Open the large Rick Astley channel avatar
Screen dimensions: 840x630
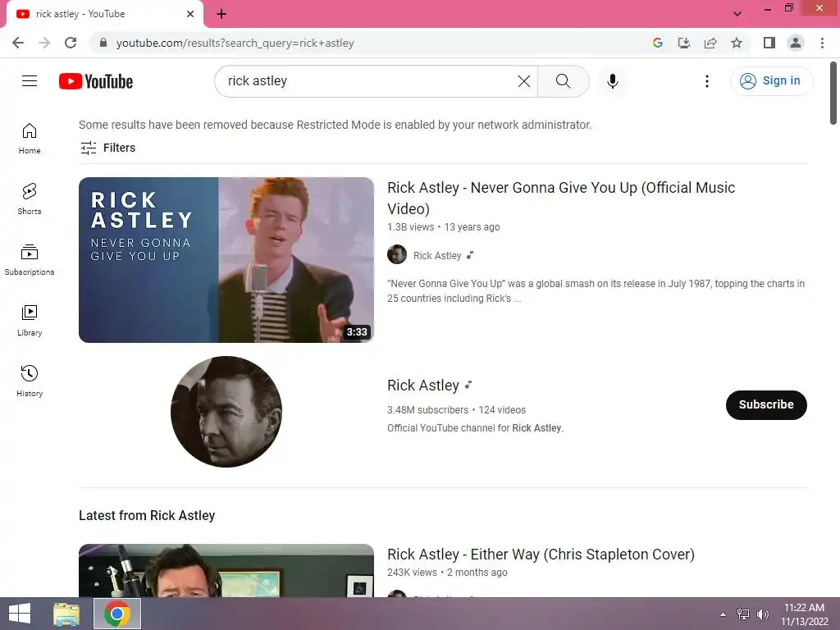[x=226, y=412]
